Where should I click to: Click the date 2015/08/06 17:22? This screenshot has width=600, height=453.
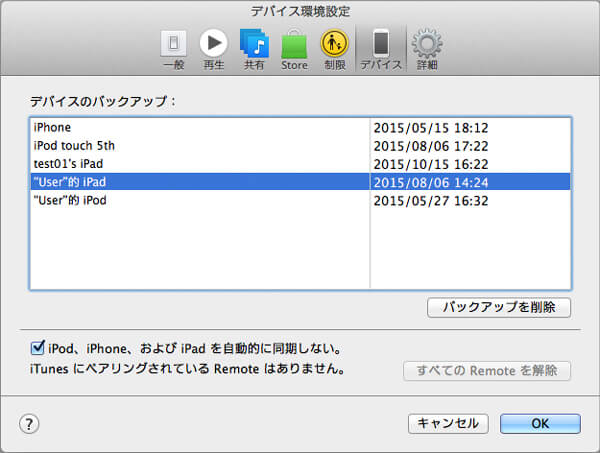click(431, 146)
